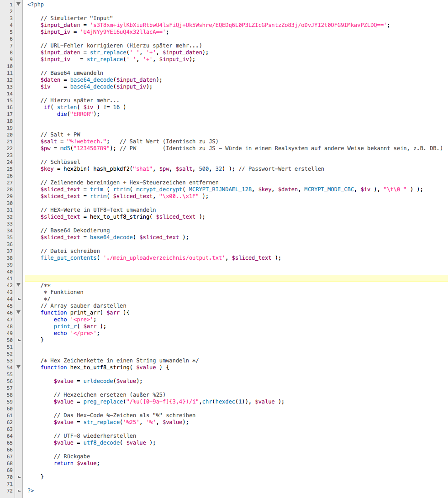Click the die keyword on line 17
The width and height of the screenshot is (448, 498).
pos(62,114)
